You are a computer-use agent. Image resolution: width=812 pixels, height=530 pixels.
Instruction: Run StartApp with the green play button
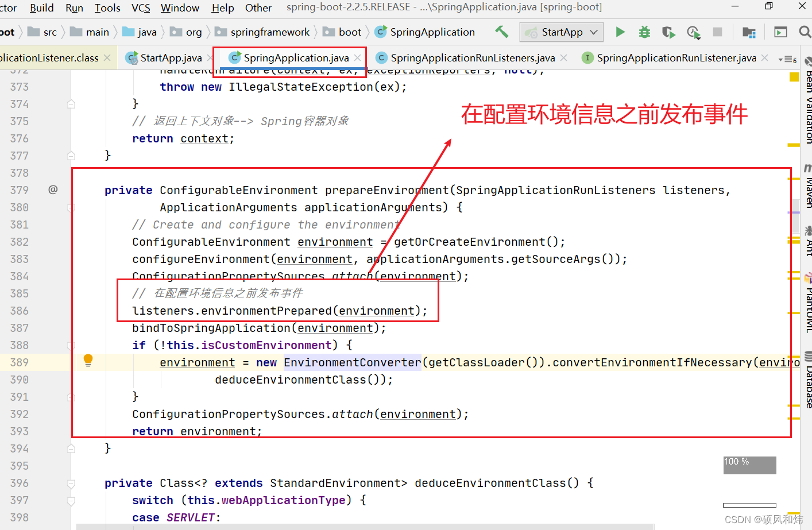620,32
